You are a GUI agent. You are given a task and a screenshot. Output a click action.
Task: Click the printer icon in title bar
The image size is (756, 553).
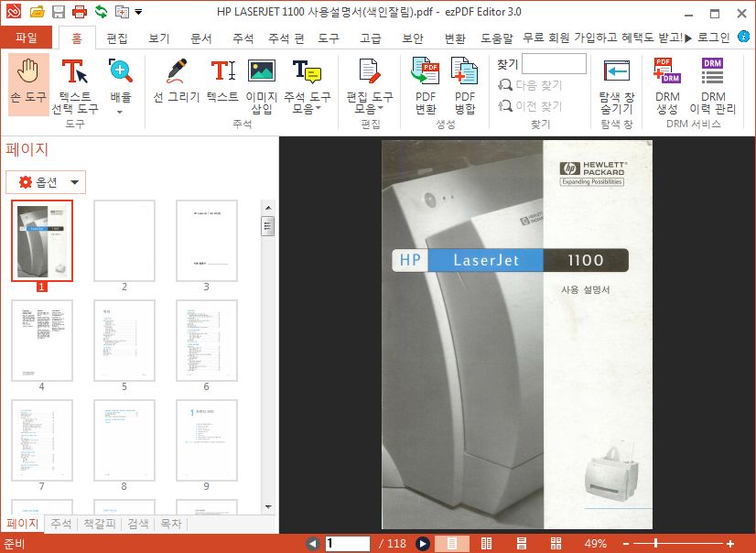[80, 12]
